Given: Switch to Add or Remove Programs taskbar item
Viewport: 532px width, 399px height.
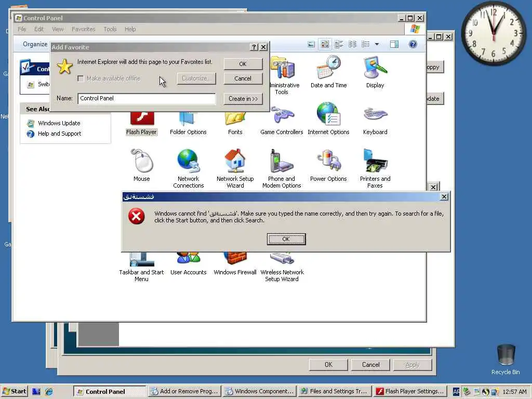Looking at the screenshot, I should (x=184, y=392).
